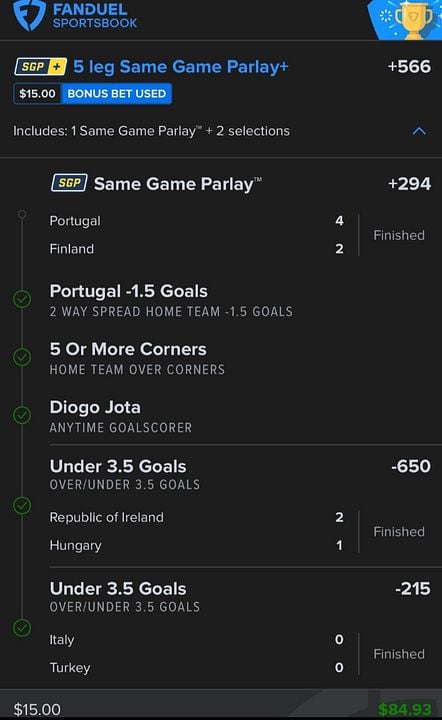Select the $15.00 bonus bet amount badge

click(37, 94)
